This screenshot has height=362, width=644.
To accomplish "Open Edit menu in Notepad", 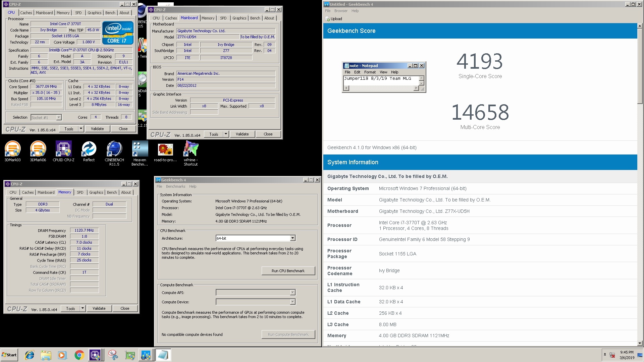I will (x=357, y=72).
